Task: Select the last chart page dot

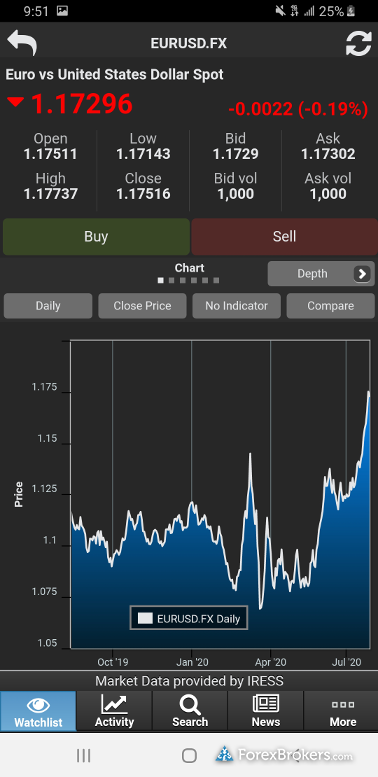Action: pos(216,280)
